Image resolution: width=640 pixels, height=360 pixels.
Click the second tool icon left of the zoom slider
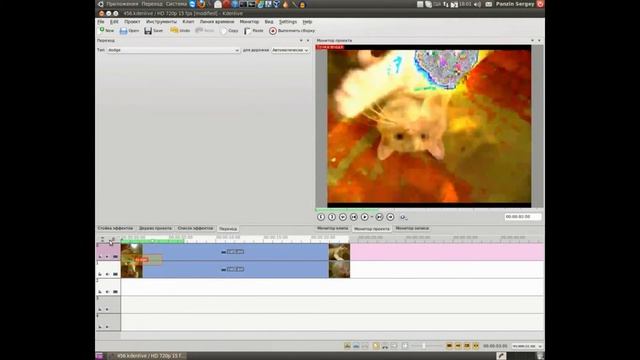[x=356, y=346]
